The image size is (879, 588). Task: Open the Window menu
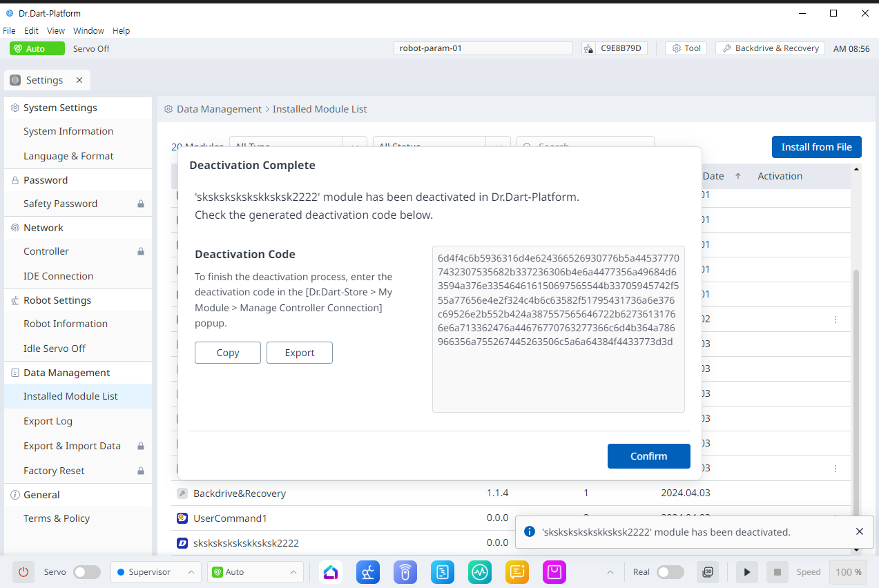88,31
